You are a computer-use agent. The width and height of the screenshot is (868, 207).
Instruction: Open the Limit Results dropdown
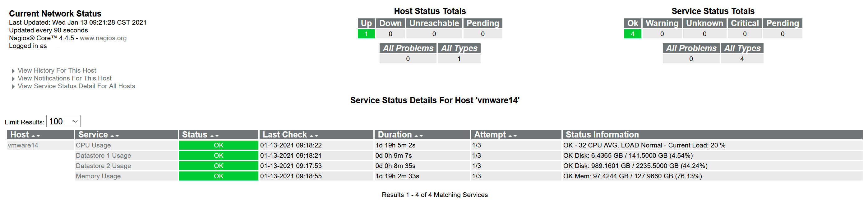(x=63, y=121)
